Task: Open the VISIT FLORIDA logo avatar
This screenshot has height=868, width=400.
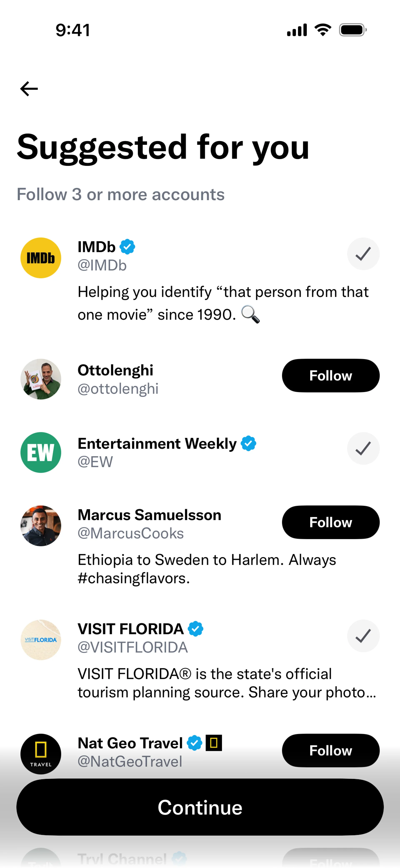Action: tap(41, 640)
